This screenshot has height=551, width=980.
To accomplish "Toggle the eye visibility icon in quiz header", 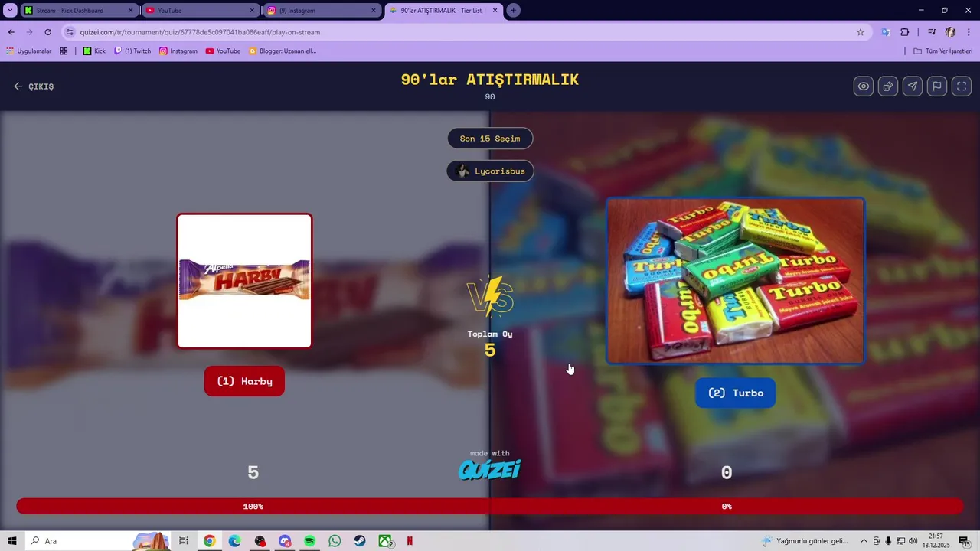I will pos(864,86).
